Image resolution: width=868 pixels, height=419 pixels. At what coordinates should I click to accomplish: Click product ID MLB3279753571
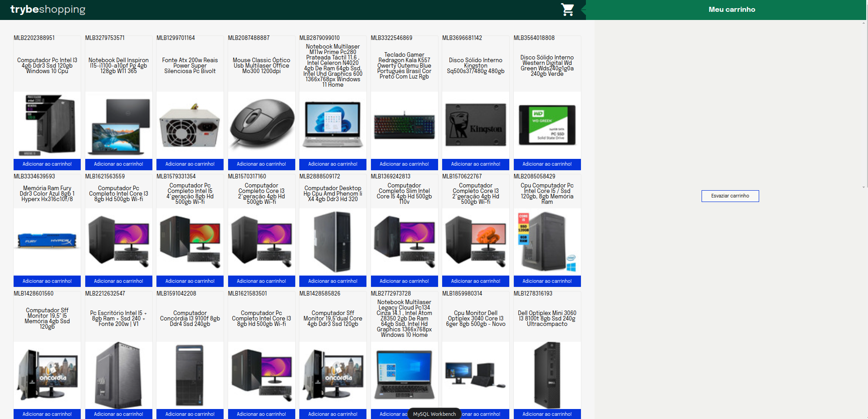click(105, 38)
